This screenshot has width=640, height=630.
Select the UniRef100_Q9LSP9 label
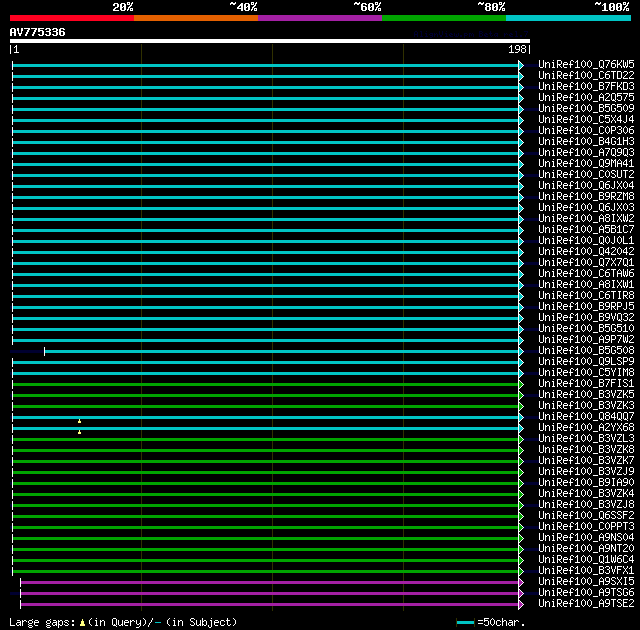[x=586, y=362]
